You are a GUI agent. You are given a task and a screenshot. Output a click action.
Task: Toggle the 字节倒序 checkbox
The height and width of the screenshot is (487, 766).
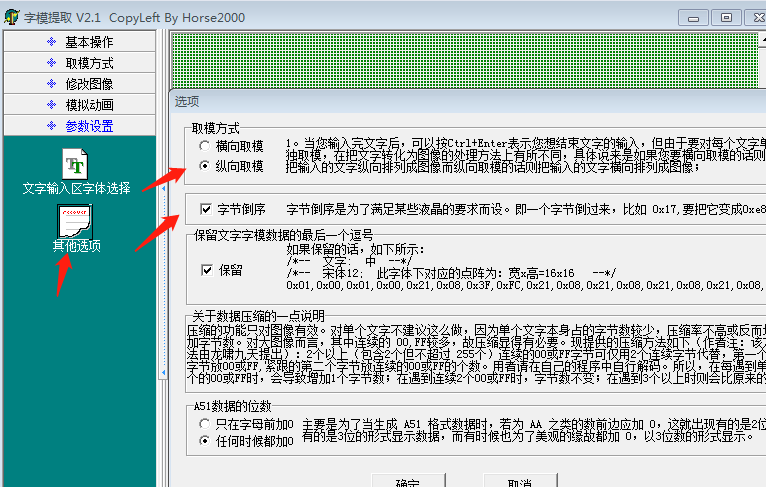click(x=206, y=209)
